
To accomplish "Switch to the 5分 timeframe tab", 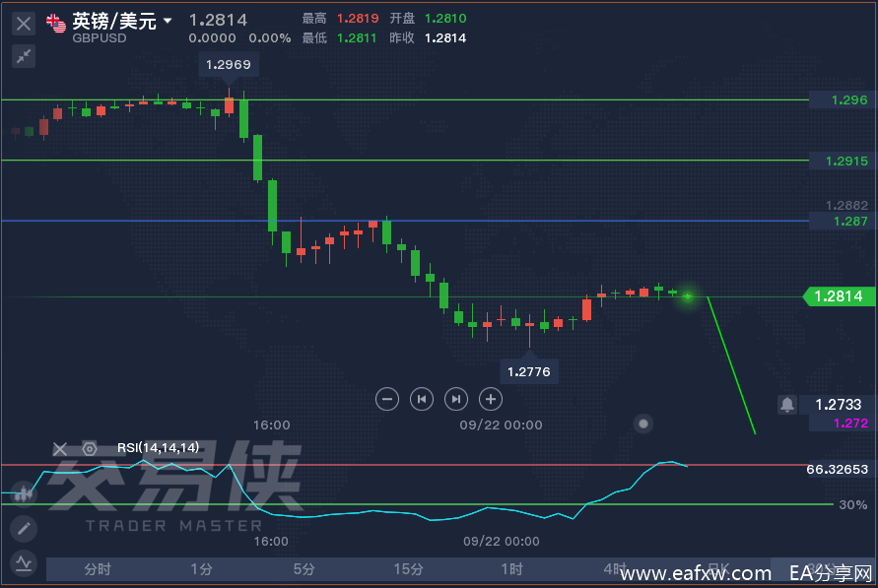I will [304, 569].
